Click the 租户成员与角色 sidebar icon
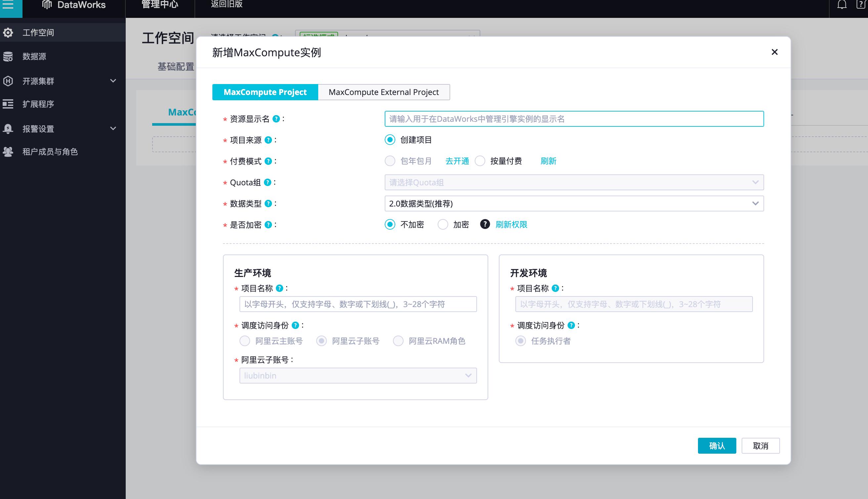The image size is (868, 499). pos(8,152)
